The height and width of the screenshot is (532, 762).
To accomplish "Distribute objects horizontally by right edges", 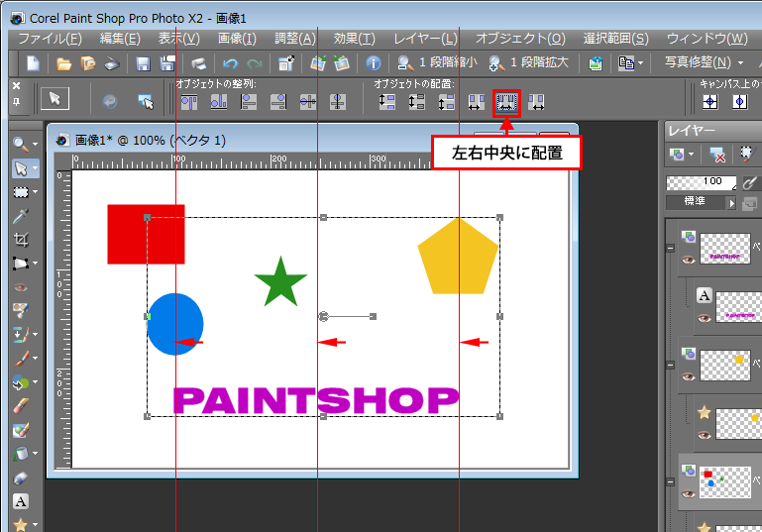I will click(x=536, y=102).
